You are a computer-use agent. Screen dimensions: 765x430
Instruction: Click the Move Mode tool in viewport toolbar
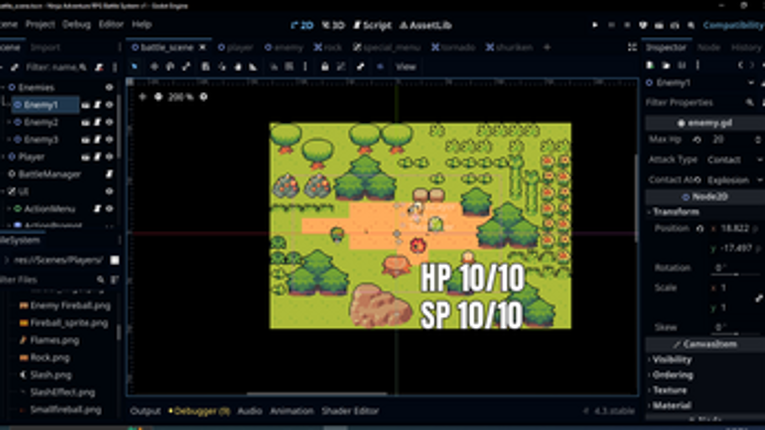tap(153, 67)
